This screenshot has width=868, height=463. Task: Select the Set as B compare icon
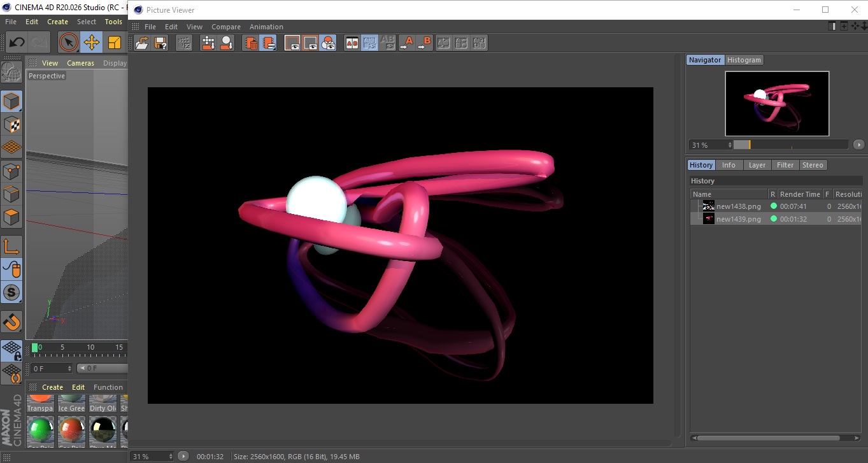tap(424, 43)
